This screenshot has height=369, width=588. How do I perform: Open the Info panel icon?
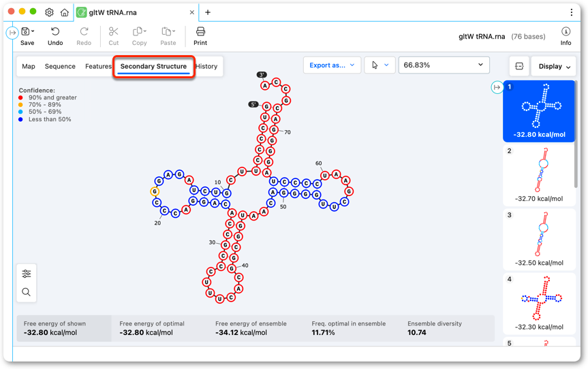[566, 31]
